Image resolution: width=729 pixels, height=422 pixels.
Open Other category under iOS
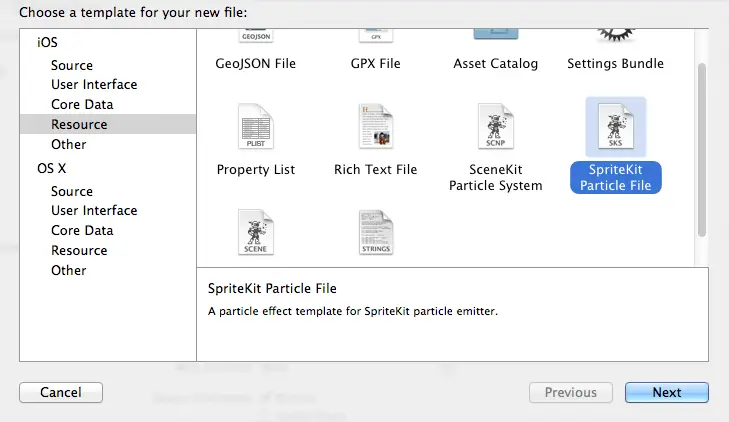point(69,145)
